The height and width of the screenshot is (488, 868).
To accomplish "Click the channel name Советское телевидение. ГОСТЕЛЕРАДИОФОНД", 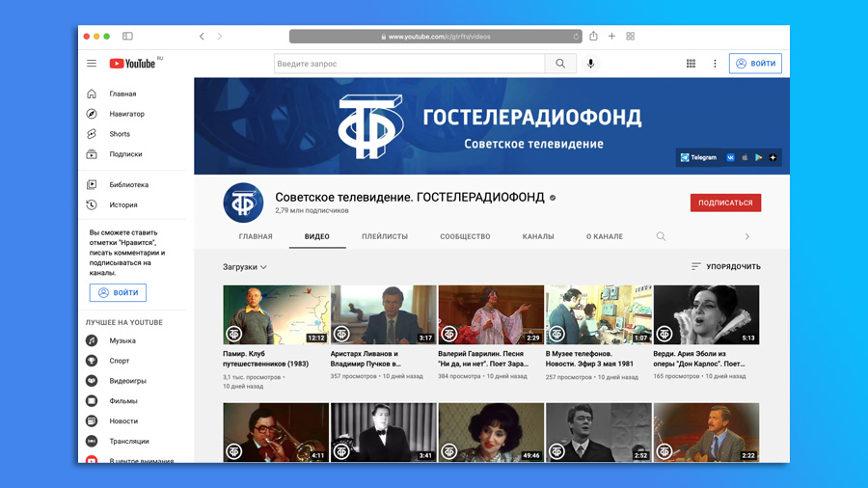I will click(410, 197).
